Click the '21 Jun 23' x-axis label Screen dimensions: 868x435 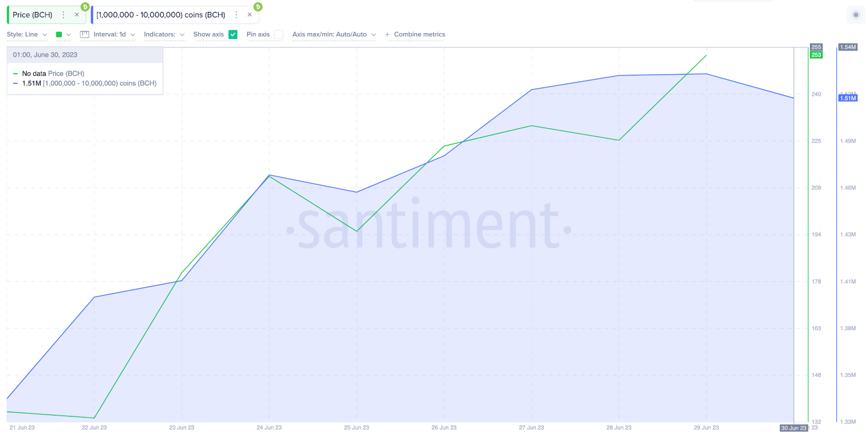[22, 427]
